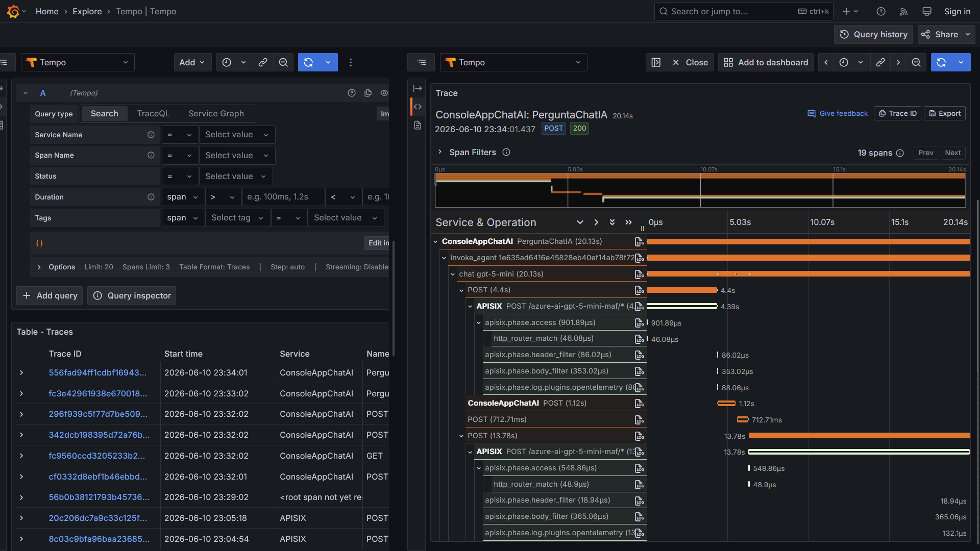Select the Service Graph query type

pyautogui.click(x=216, y=113)
